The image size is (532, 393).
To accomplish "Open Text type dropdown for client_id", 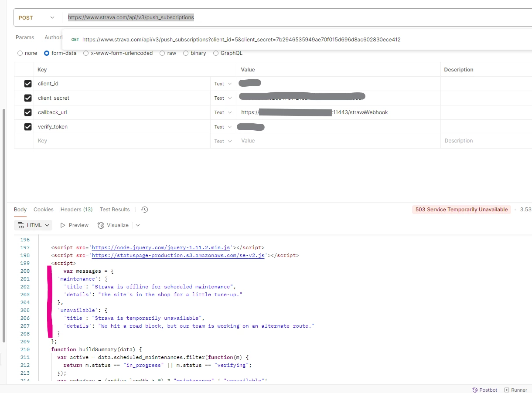I will 223,84.
